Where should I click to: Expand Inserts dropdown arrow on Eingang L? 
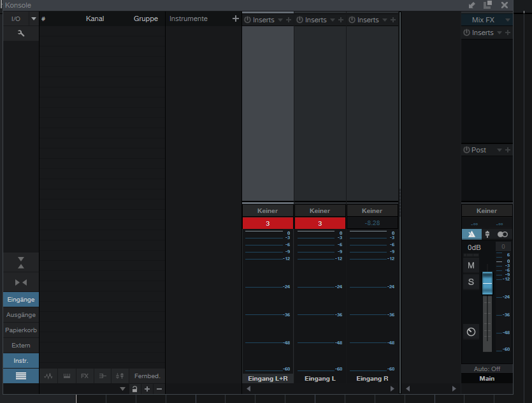[x=332, y=20]
